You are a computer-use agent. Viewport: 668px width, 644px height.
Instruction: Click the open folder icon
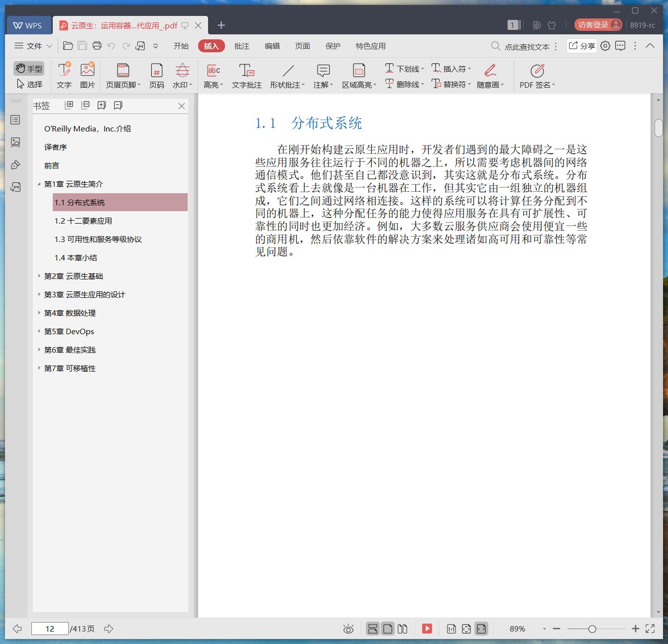68,46
